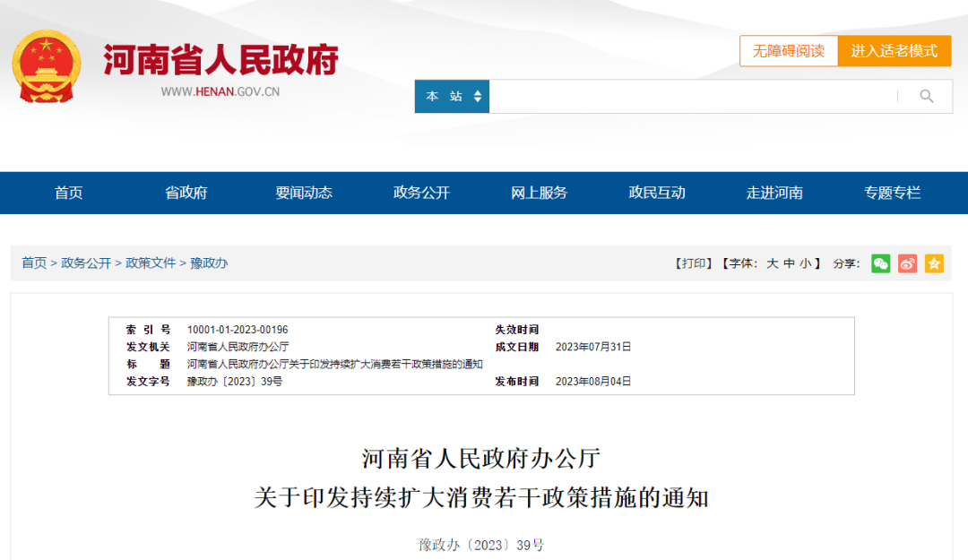Open the 本站 search scope dropdown
Screen dimensions: 968x560
452,96
